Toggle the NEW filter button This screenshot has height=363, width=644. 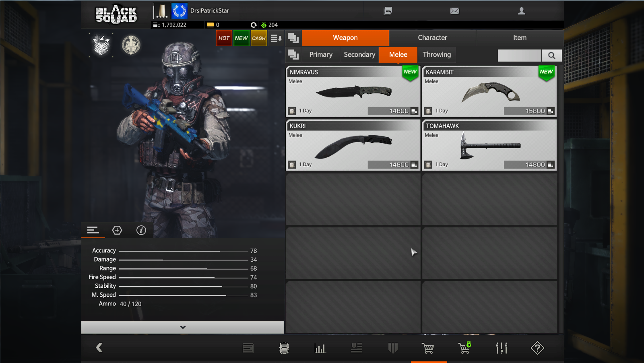(242, 38)
